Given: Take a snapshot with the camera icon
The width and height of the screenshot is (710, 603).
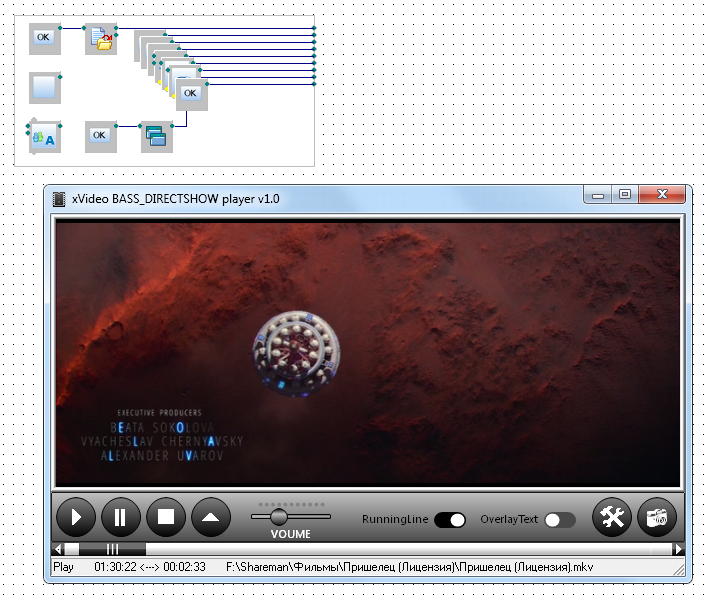Looking at the screenshot, I should [x=657, y=518].
